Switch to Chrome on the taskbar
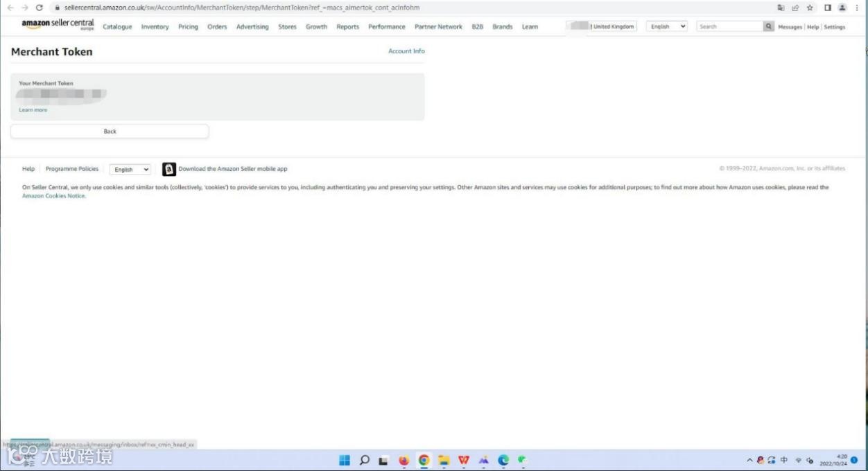Viewport: 868px width, 471px height. [424, 461]
